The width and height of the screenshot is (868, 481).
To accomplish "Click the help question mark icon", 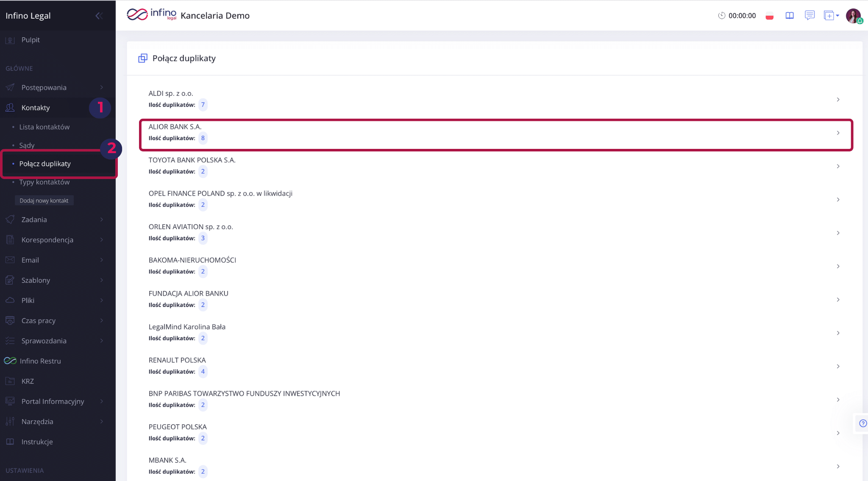I will [863, 423].
